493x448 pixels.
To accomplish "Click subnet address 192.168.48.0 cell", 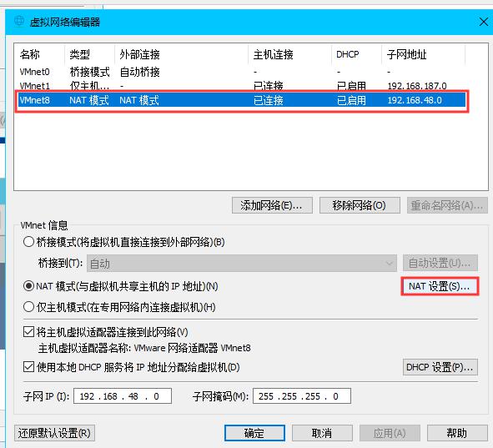I will 415,100.
